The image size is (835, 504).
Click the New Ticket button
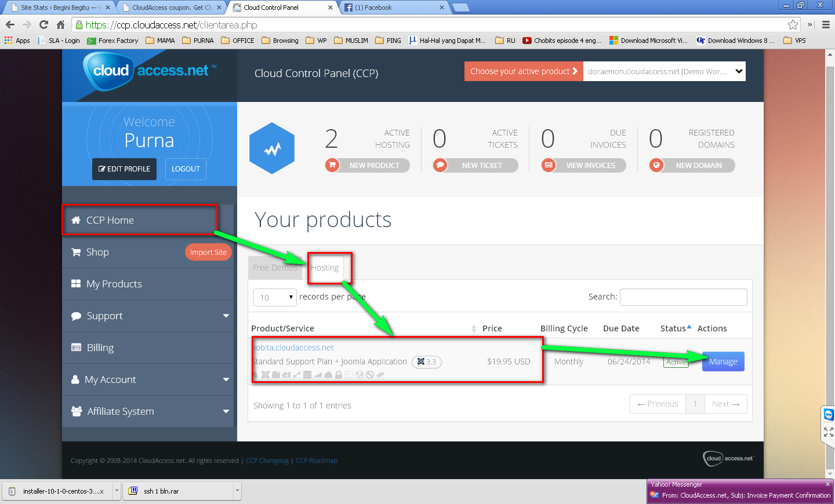[475, 165]
